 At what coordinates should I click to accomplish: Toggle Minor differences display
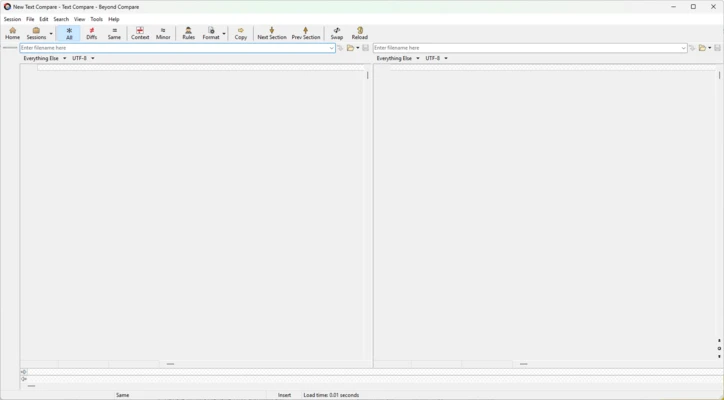click(x=163, y=33)
